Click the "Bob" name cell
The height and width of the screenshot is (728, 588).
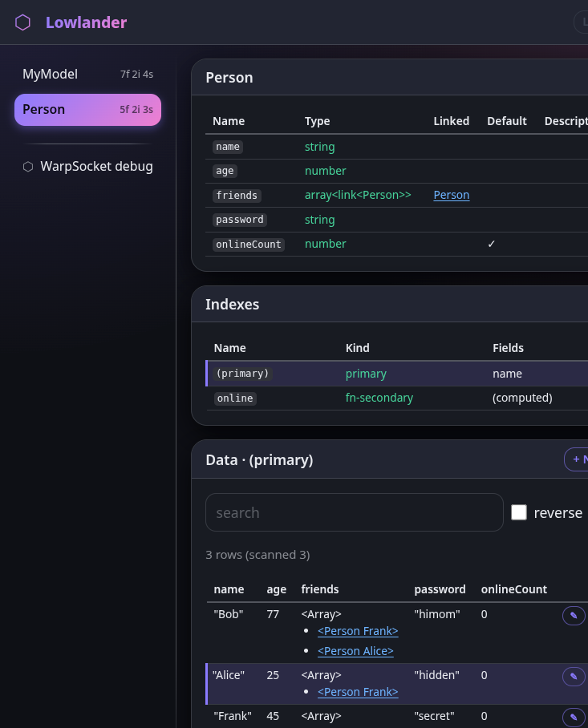(229, 614)
